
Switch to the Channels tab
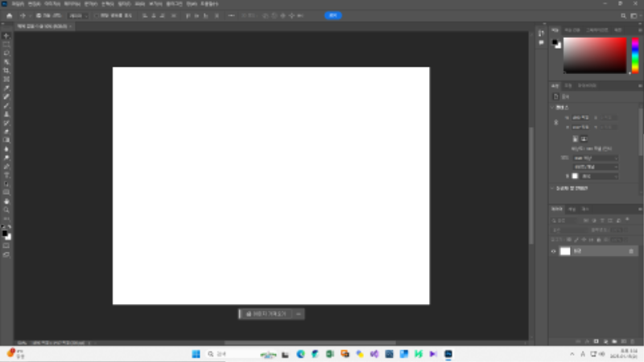point(572,209)
